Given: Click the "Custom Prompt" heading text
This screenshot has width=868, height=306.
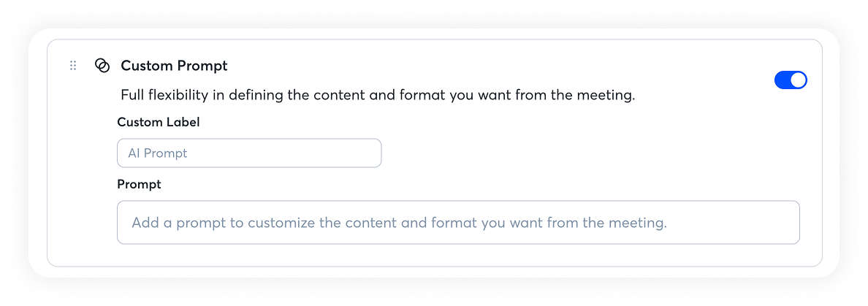Looking at the screenshot, I should click(x=174, y=66).
